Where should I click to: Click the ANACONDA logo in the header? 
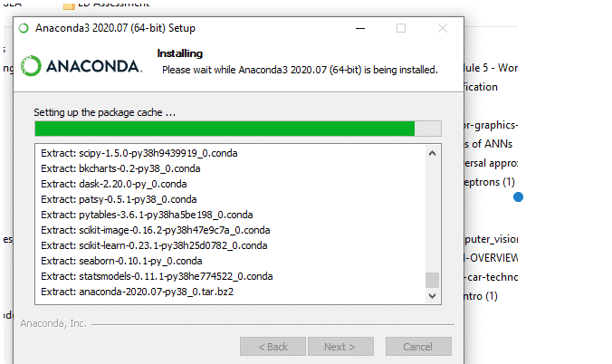click(x=81, y=65)
